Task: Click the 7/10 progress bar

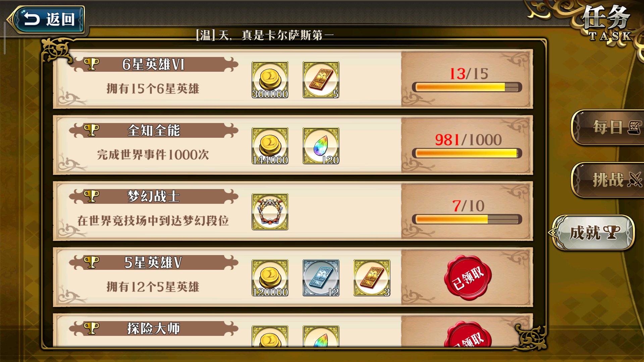Action: [467, 219]
